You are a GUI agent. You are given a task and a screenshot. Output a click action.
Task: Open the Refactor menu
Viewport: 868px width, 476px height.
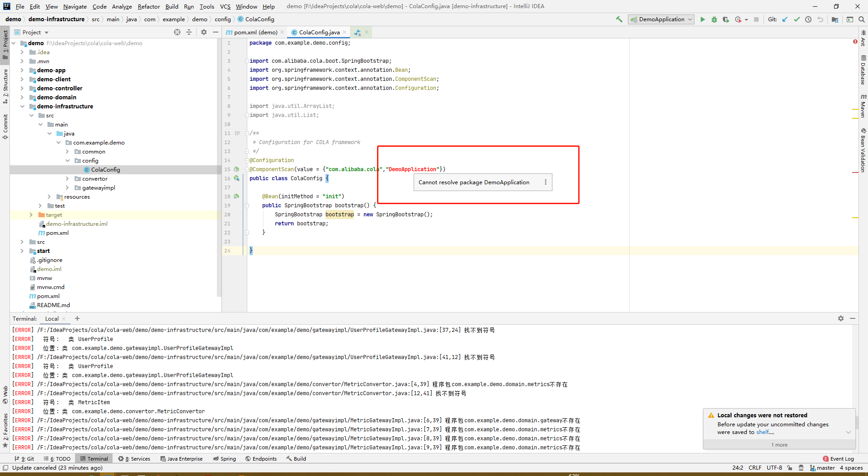point(149,6)
